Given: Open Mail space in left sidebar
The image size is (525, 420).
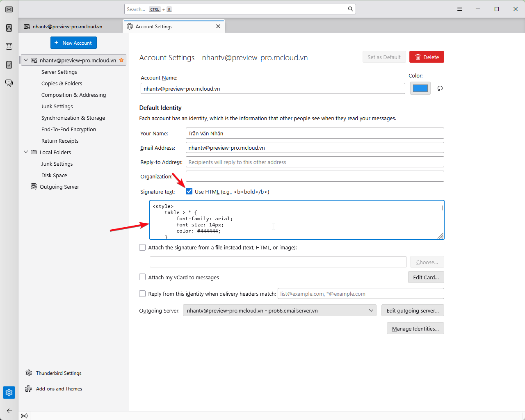Looking at the screenshot, I should [9, 9].
